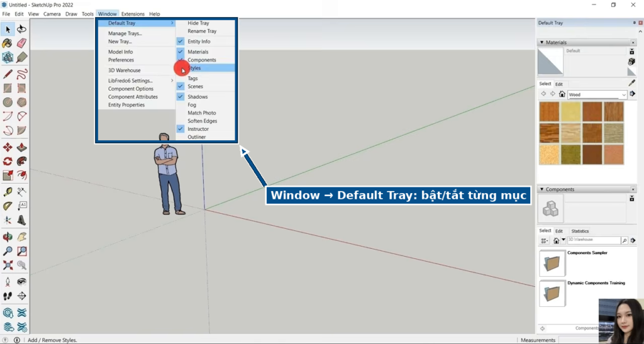The height and width of the screenshot is (344, 644).
Task: Open the Extensions menu
Action: pos(133,14)
